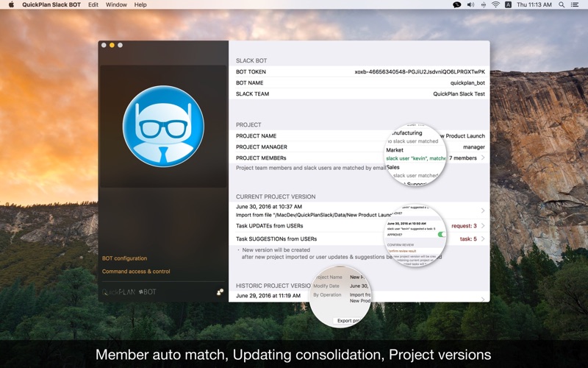Click the 7 members count
This screenshot has height=368, width=588.
[463, 158]
